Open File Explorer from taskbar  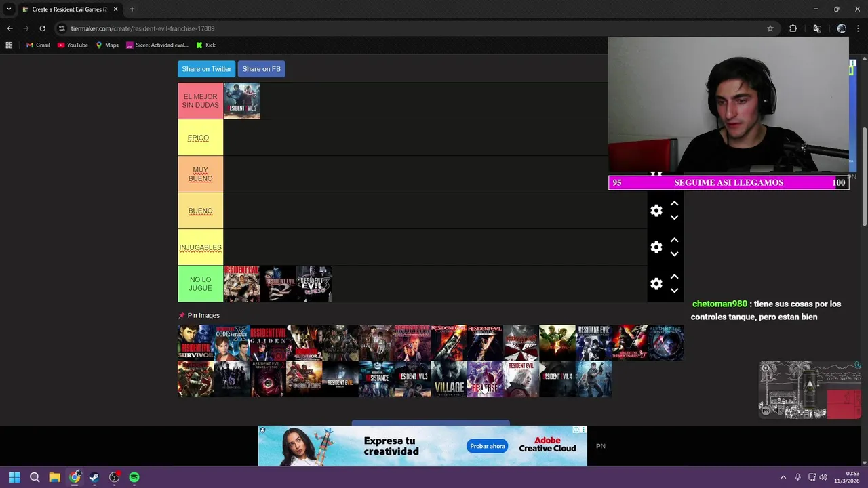(x=54, y=477)
